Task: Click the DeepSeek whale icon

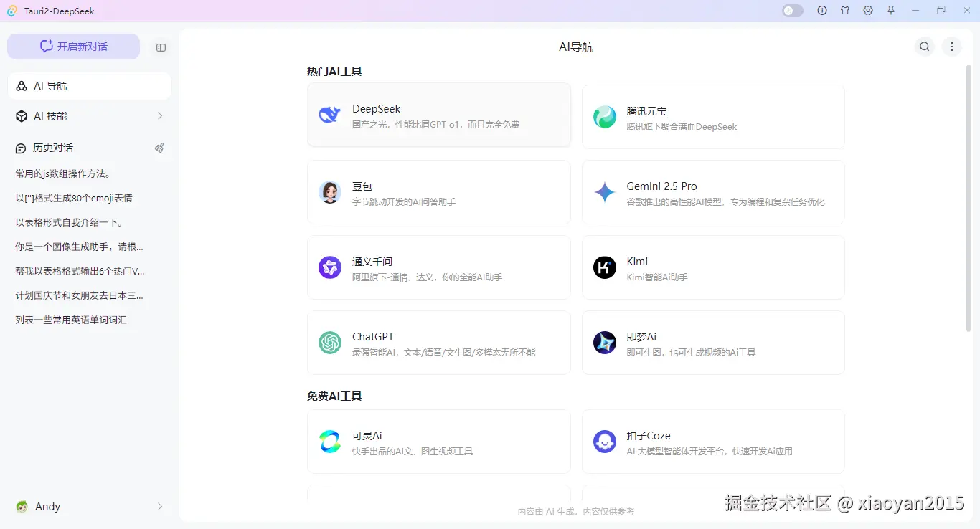Action: (x=330, y=115)
